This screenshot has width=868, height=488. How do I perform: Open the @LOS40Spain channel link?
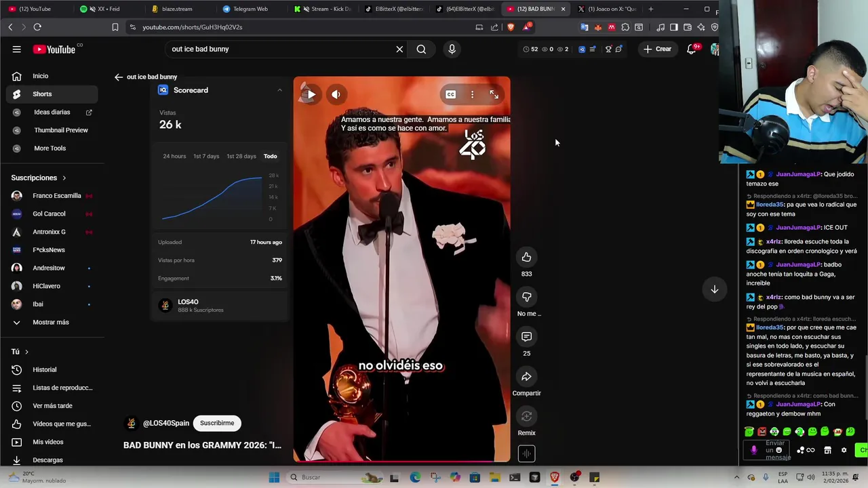[166, 423]
